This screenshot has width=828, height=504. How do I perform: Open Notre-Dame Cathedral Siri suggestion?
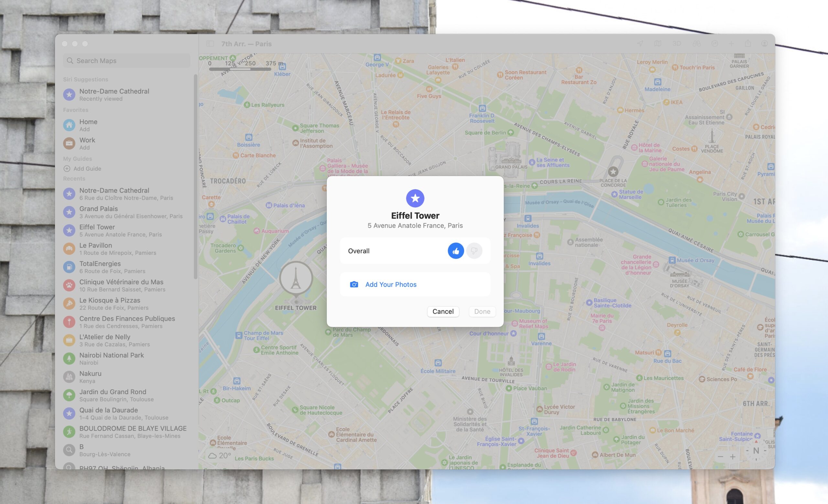127,95
